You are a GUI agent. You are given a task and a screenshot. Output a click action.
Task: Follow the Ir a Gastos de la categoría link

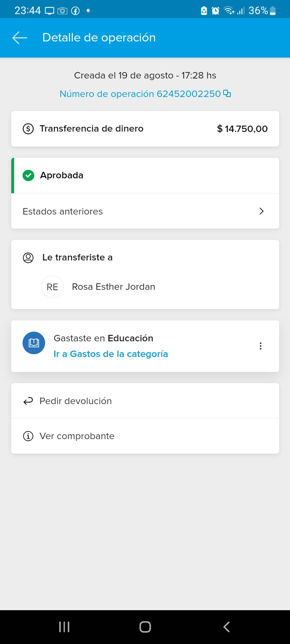111,354
